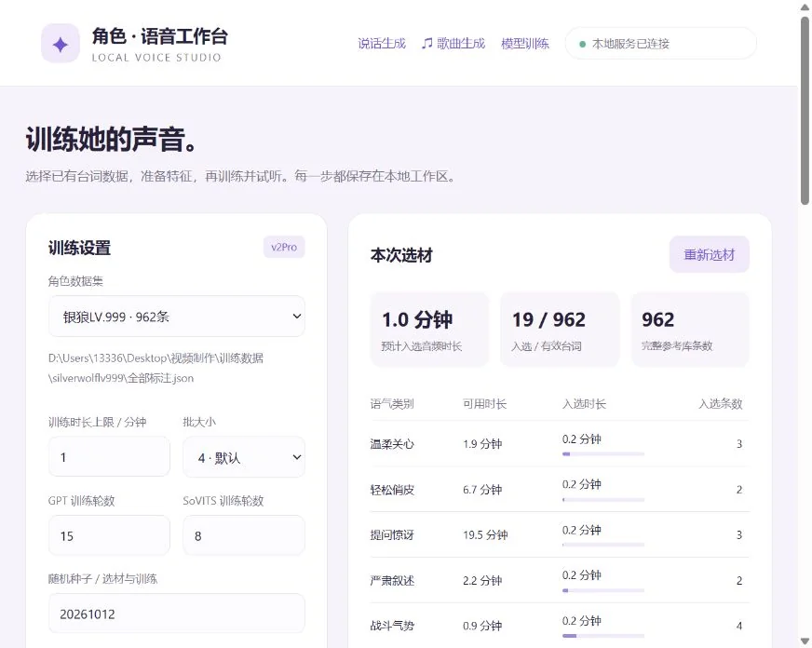Click the 战斗气势 入选时长 progress bar
Viewport: 812px width, 648px height.
click(603, 636)
